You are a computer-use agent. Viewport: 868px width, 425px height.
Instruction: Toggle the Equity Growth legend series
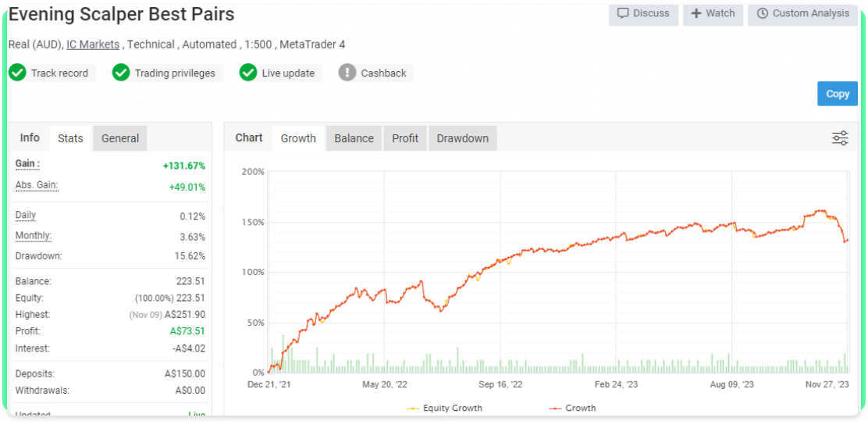[x=445, y=408]
